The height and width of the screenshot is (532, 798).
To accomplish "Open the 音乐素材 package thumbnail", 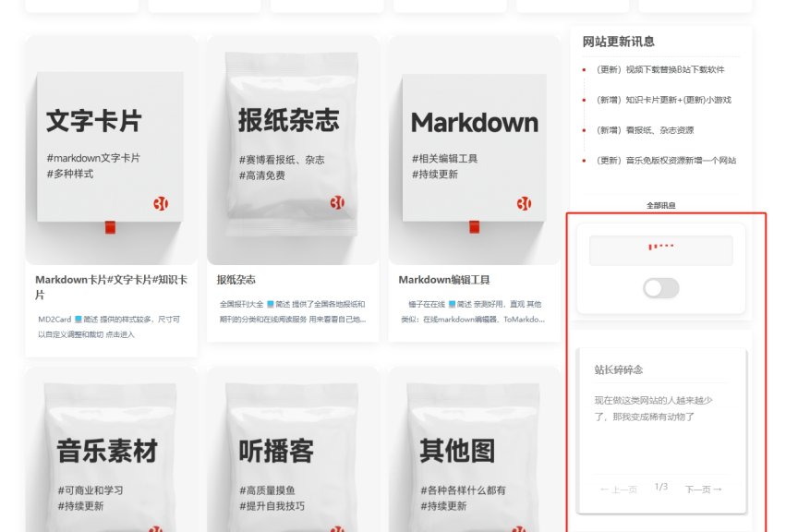I will (111, 453).
